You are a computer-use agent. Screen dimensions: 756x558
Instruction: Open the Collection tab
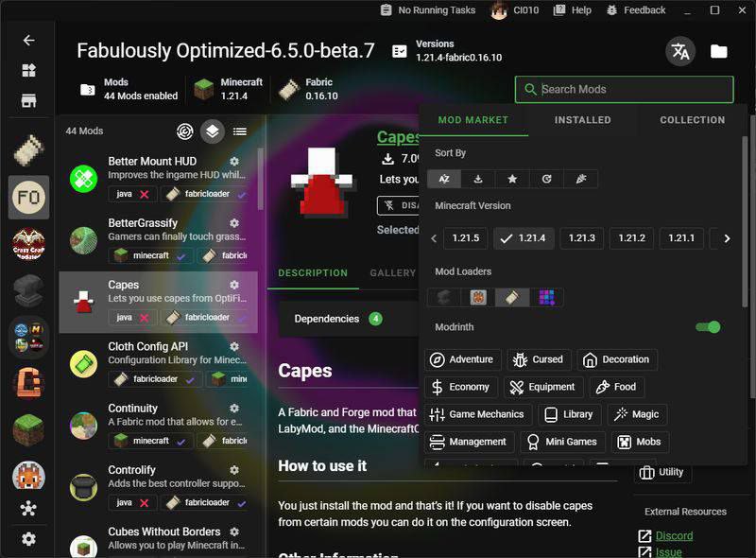tap(692, 120)
